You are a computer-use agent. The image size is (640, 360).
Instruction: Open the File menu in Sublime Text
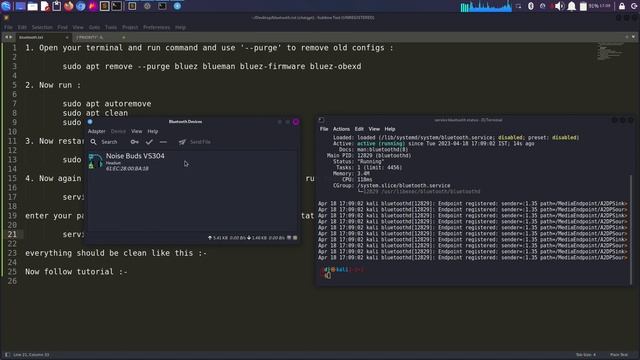point(8,27)
